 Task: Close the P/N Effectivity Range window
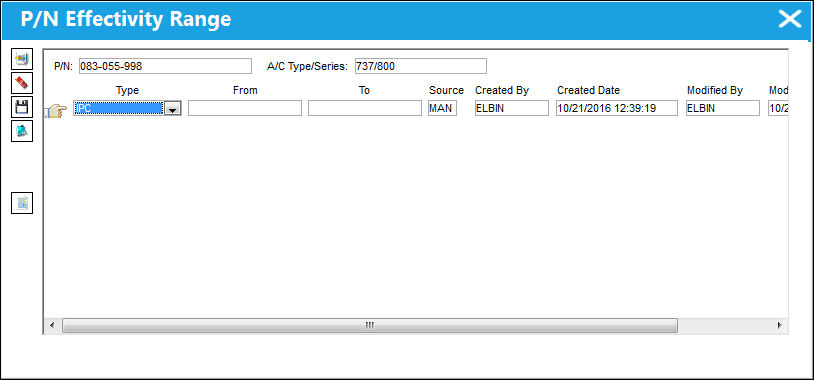tap(790, 19)
